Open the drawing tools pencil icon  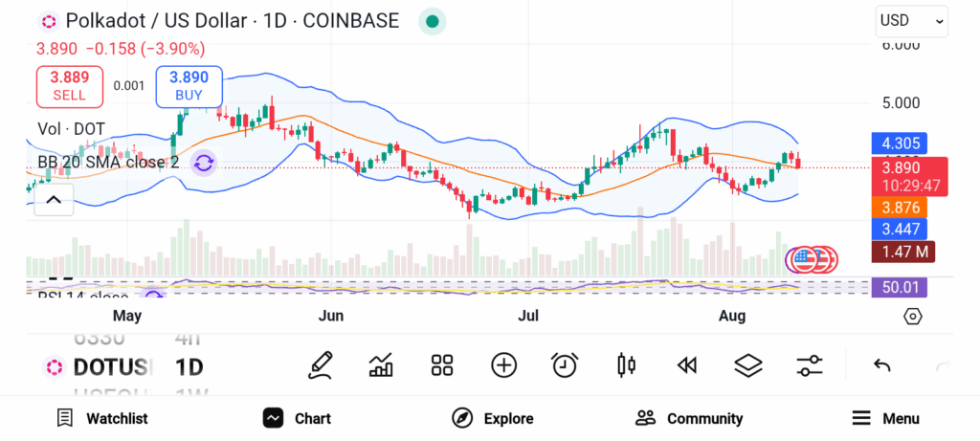point(322,364)
